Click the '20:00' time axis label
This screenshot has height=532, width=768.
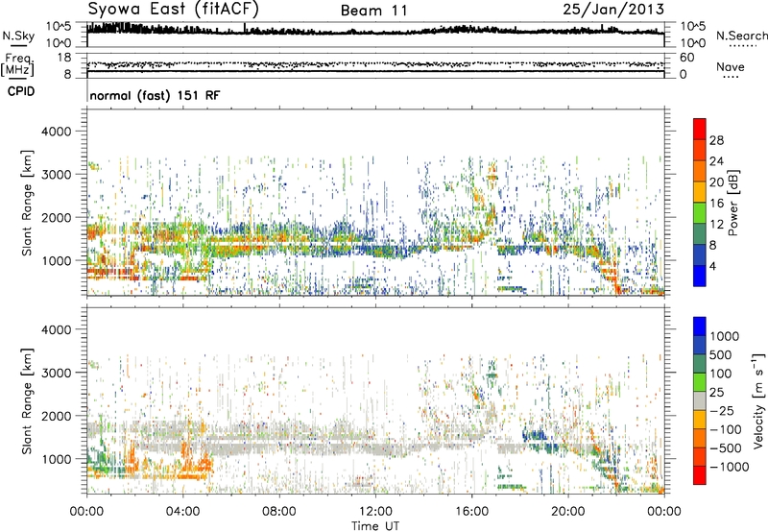[567, 512]
